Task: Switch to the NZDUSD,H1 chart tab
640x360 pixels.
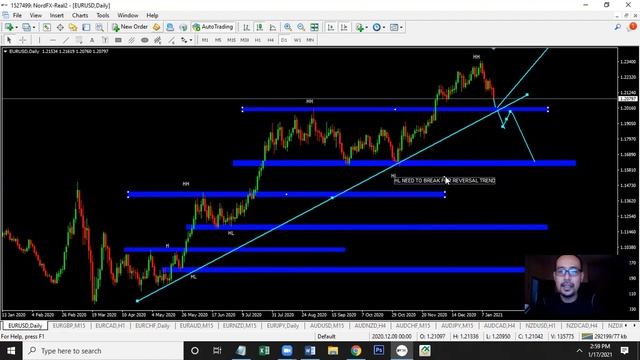Action: (540, 326)
